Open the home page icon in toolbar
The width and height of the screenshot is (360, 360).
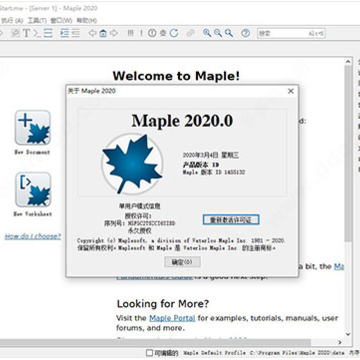(x=103, y=33)
